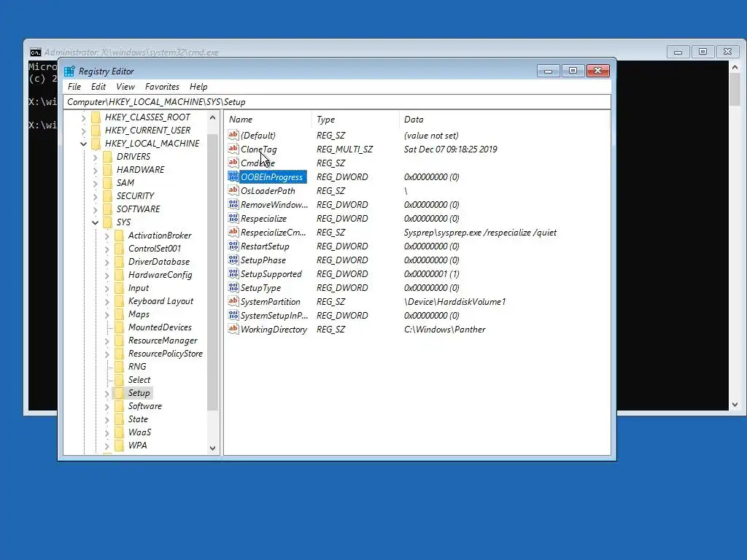Click the SAM folder icon
Image resolution: width=747 pixels, height=560 pixels.
(x=108, y=183)
